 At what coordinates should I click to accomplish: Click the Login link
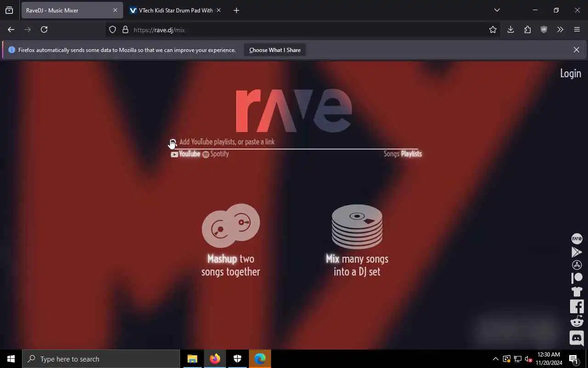pyautogui.click(x=571, y=73)
